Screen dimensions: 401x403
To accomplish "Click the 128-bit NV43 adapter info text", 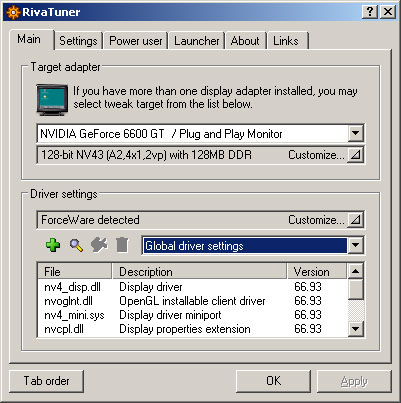I will tap(146, 155).
